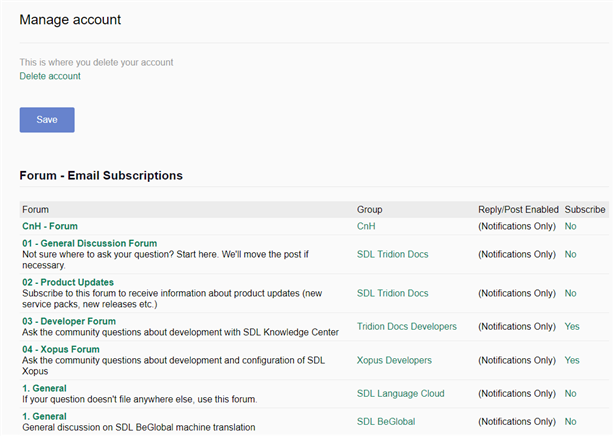614x436 pixels.
Task: Go to 02 - Product Updates forum
Action: (68, 283)
